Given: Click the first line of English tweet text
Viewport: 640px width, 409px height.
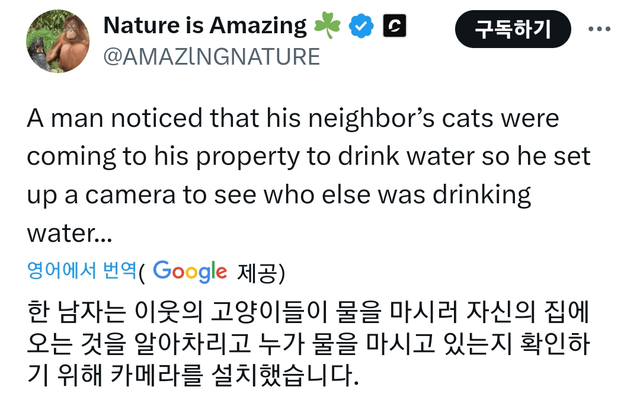Looking at the screenshot, I should coord(292,119).
